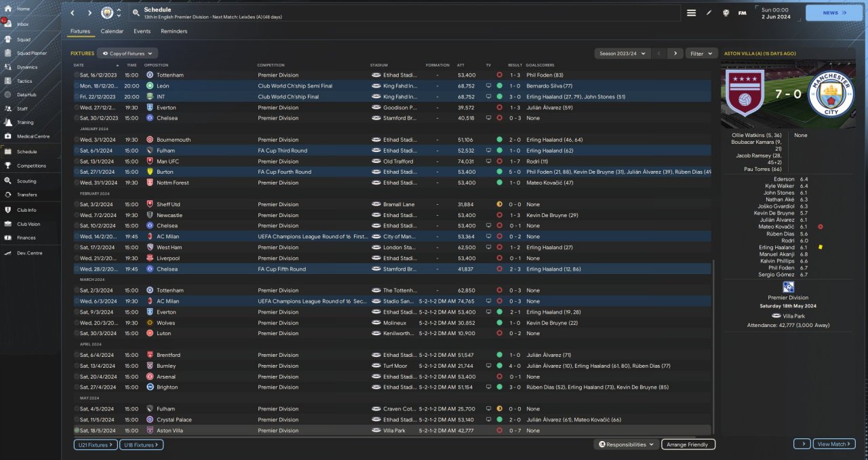Open Squad in the sidebar
This screenshot has width=868, height=460.
click(x=24, y=39)
